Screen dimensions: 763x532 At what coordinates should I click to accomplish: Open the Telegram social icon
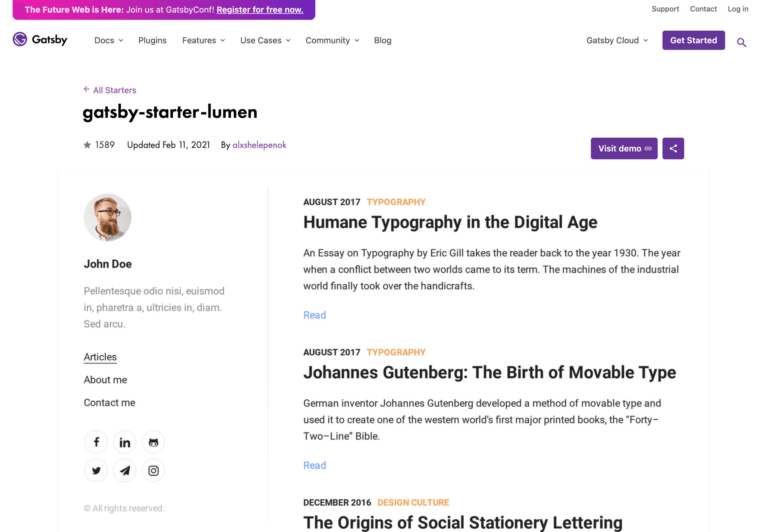coord(125,471)
